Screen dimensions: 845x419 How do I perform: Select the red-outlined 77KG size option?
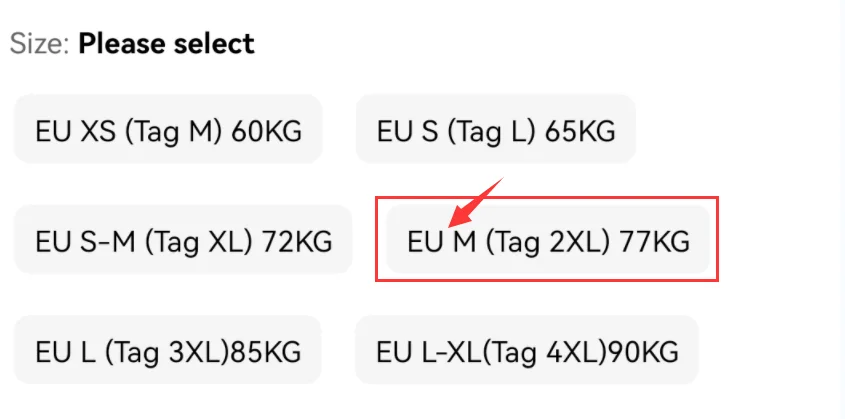pos(548,240)
